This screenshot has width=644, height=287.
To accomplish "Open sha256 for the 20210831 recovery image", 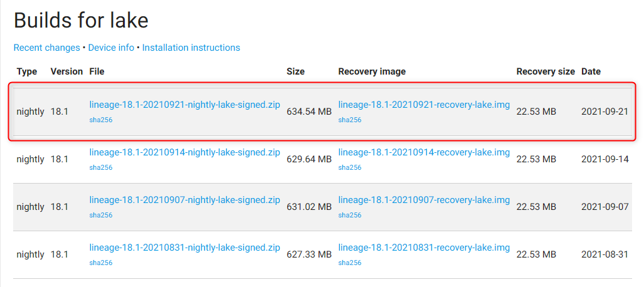I will pyautogui.click(x=350, y=263).
